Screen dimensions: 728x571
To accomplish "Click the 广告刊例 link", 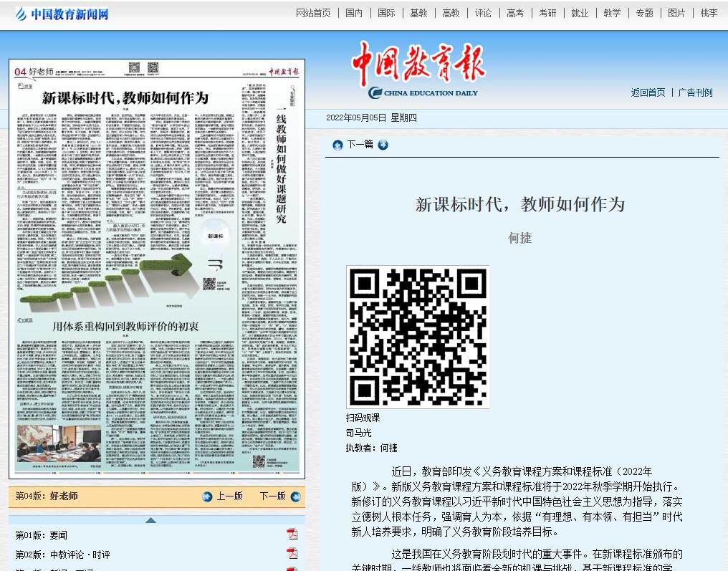I will [x=696, y=92].
